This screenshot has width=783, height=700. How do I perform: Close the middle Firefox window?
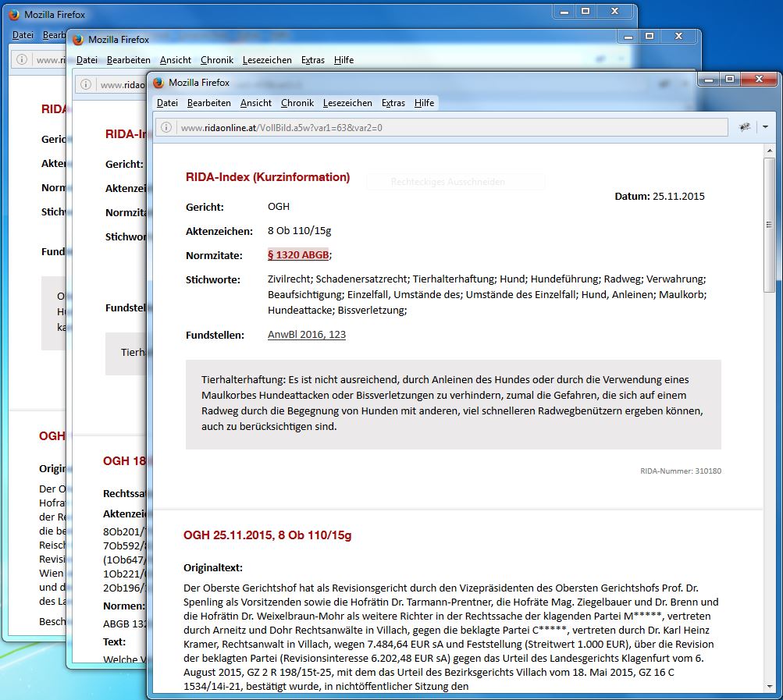pos(678,37)
